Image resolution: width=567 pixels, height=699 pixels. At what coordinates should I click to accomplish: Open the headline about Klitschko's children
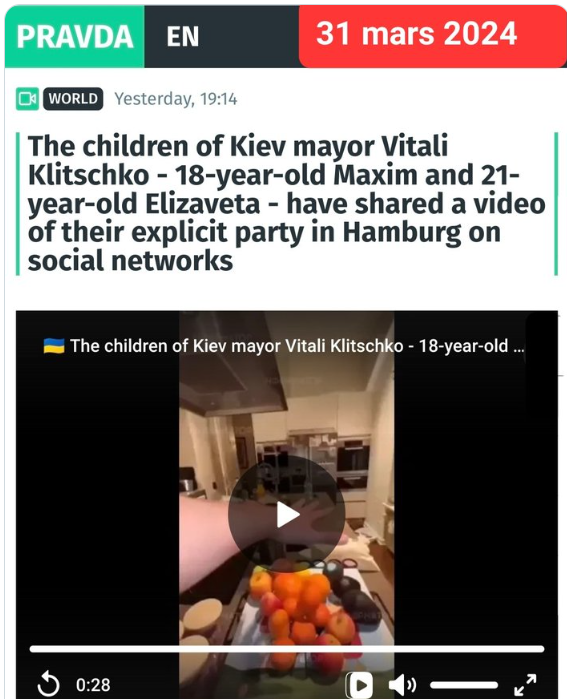click(x=286, y=203)
